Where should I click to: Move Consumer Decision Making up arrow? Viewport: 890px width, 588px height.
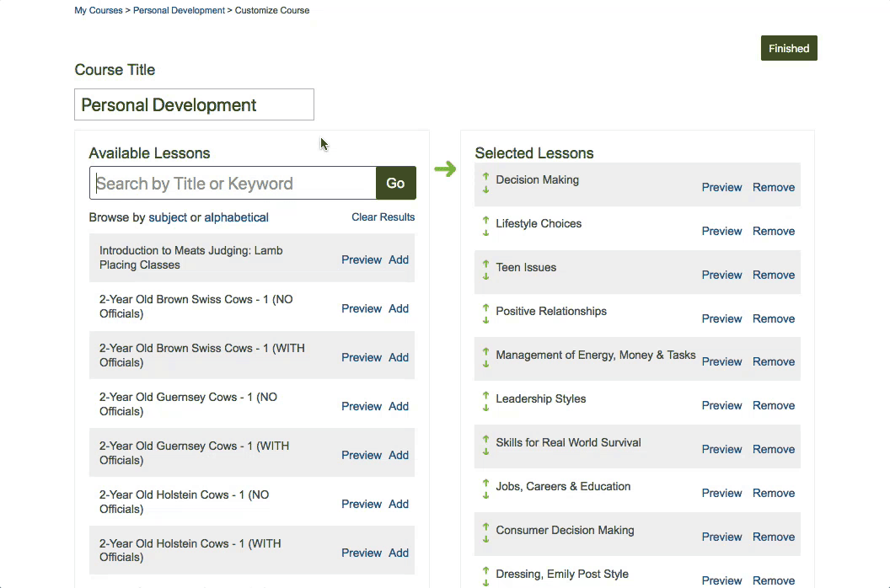point(485,527)
